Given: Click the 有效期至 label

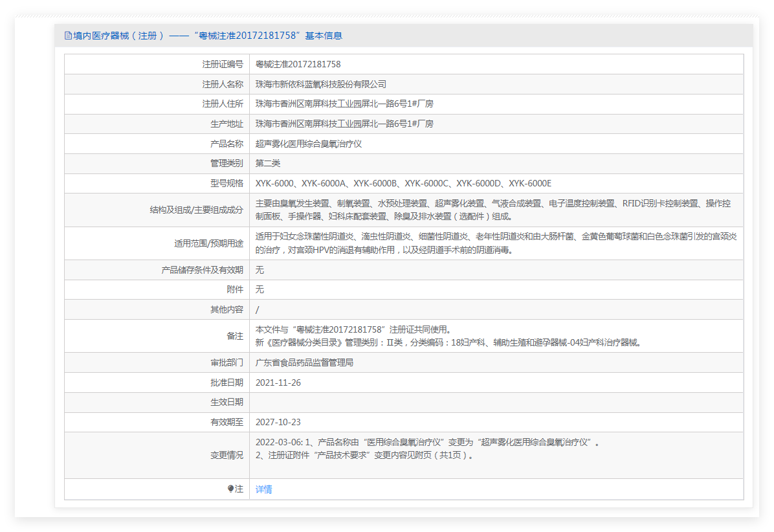Looking at the screenshot, I should 227,422.
